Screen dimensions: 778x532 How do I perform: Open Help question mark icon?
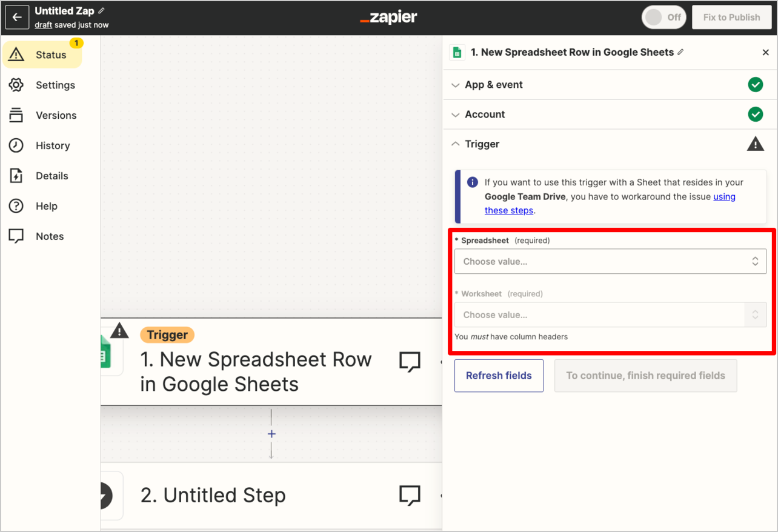click(x=16, y=206)
